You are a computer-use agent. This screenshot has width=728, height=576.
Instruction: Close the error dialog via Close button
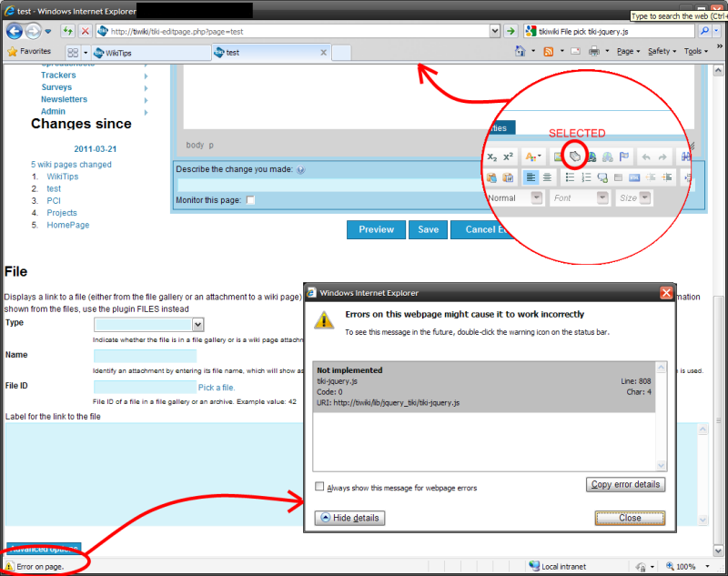pyautogui.click(x=630, y=518)
